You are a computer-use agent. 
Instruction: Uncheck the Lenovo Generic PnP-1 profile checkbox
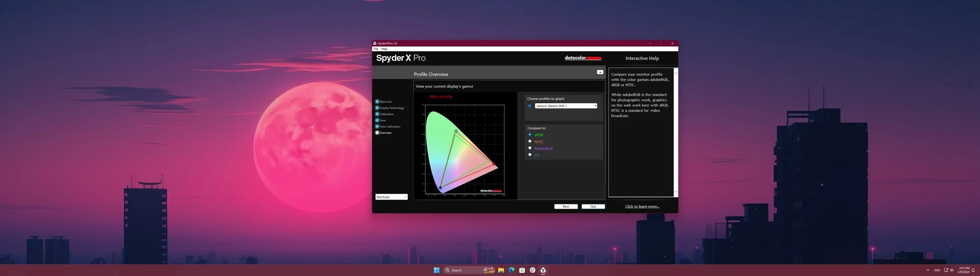click(x=530, y=106)
